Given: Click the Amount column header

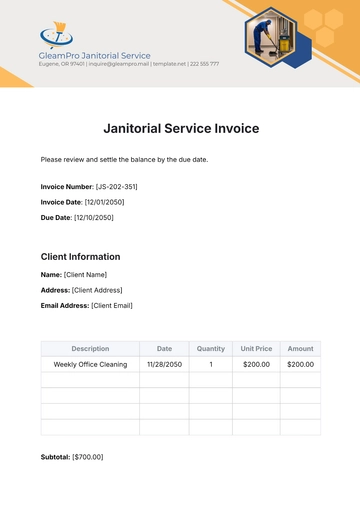Looking at the screenshot, I should [301, 349].
